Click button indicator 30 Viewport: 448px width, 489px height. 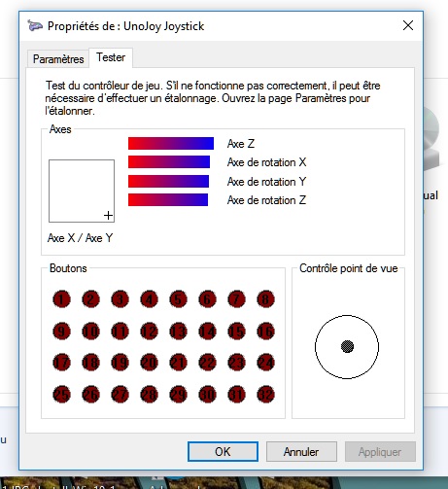click(x=207, y=394)
